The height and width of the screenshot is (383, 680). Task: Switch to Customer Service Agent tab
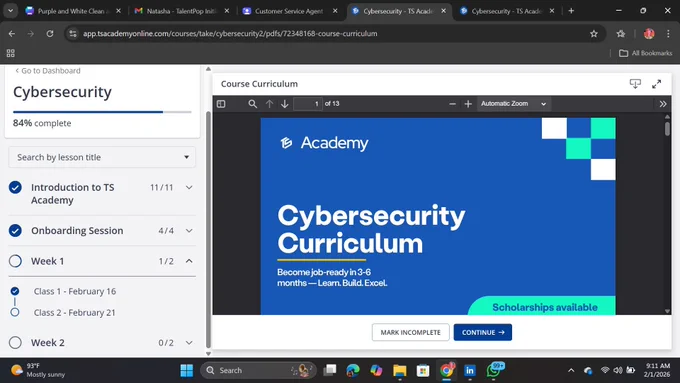pos(289,11)
